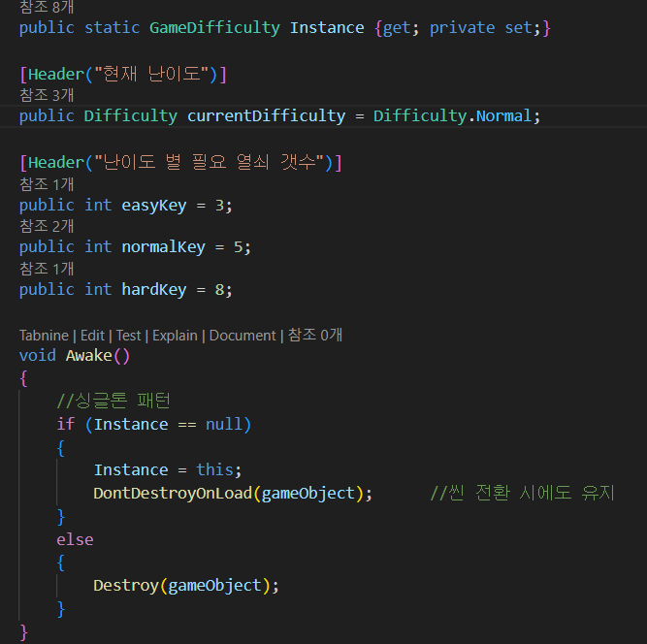Click the comment '//싱글톤 패턴'
The width and height of the screenshot is (647, 644).
tap(113, 401)
